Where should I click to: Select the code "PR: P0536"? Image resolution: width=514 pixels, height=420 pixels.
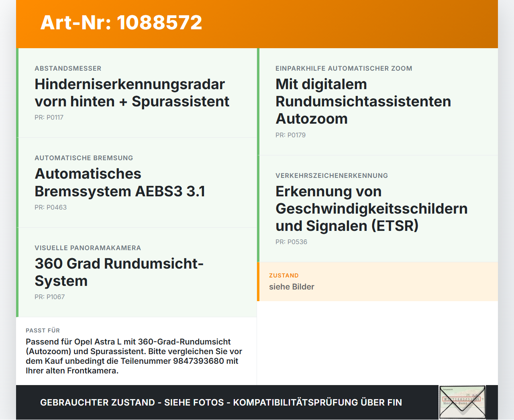[292, 242]
